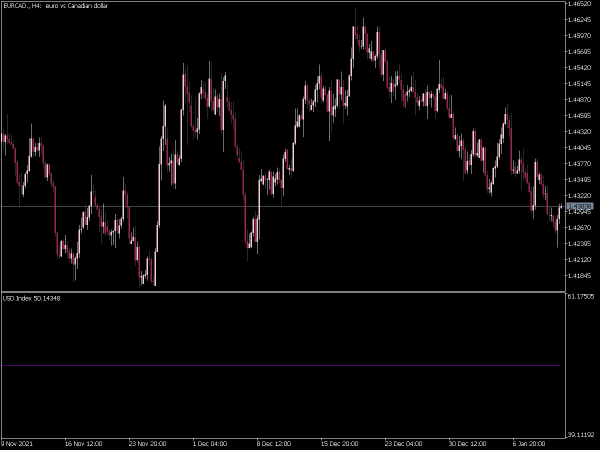Click the 1.45970 price scale label
The height and width of the screenshot is (450, 600).
pos(580,36)
